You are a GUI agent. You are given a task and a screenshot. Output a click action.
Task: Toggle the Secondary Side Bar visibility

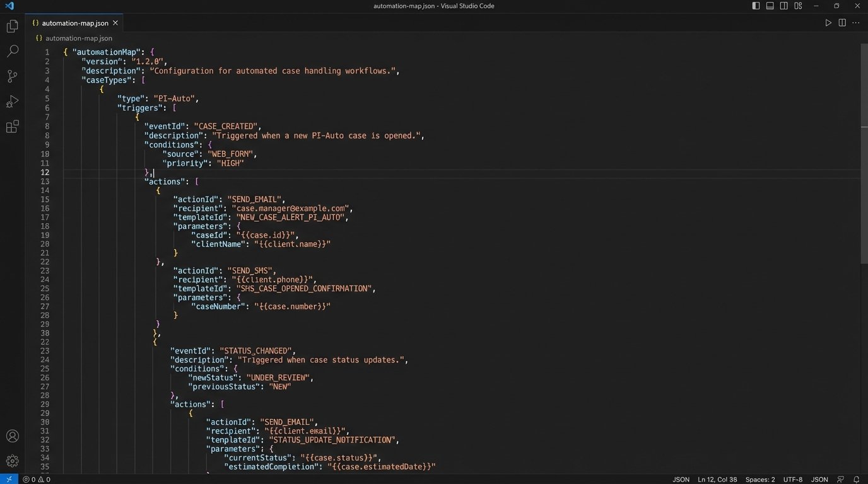[x=783, y=6]
